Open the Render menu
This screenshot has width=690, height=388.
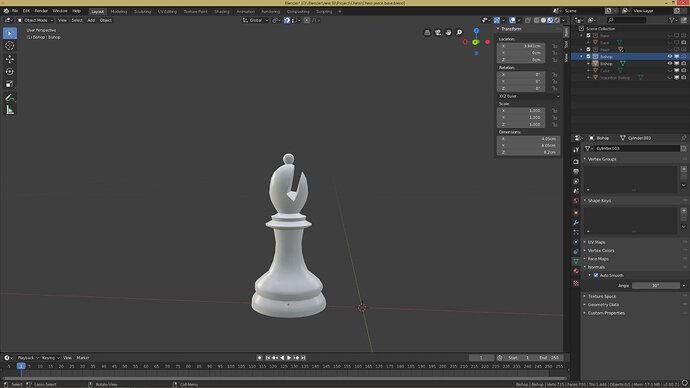(x=41, y=11)
